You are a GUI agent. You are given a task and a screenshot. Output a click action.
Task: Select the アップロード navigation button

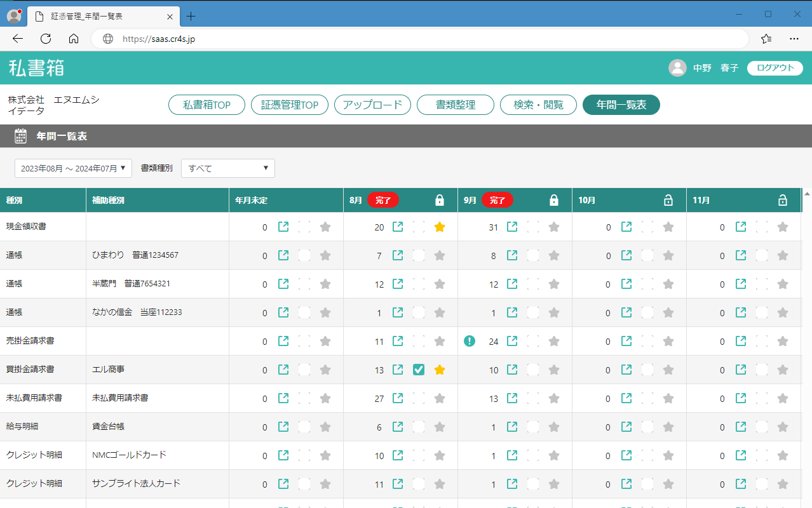[372, 105]
